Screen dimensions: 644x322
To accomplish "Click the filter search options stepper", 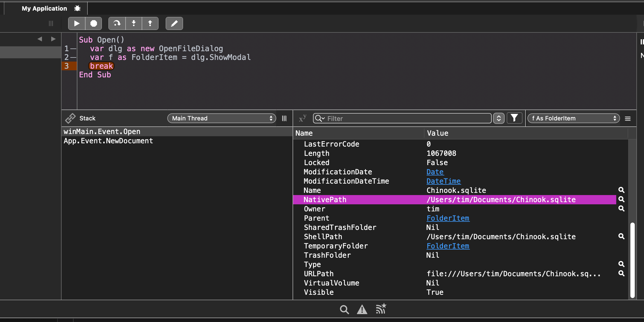I will coord(499,118).
